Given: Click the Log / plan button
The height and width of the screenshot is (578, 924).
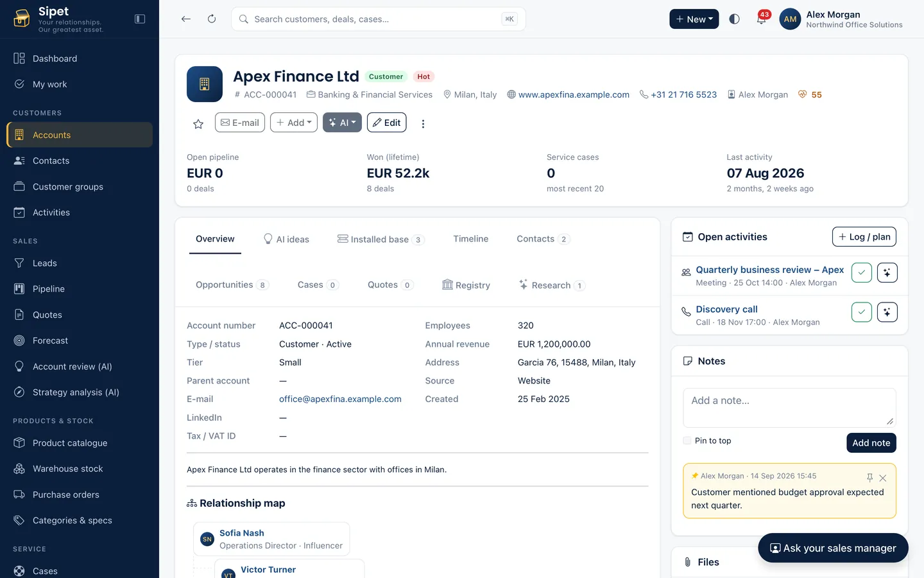Looking at the screenshot, I should click(864, 237).
